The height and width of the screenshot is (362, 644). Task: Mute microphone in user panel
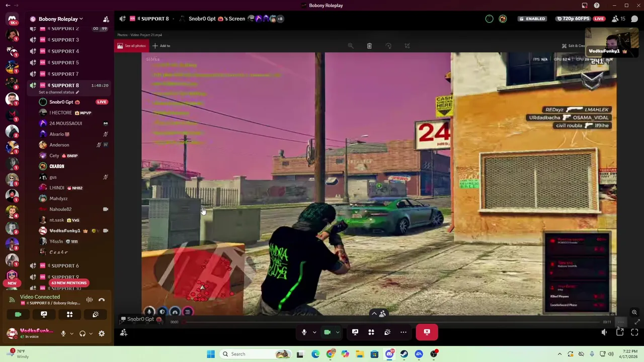pos(63,333)
